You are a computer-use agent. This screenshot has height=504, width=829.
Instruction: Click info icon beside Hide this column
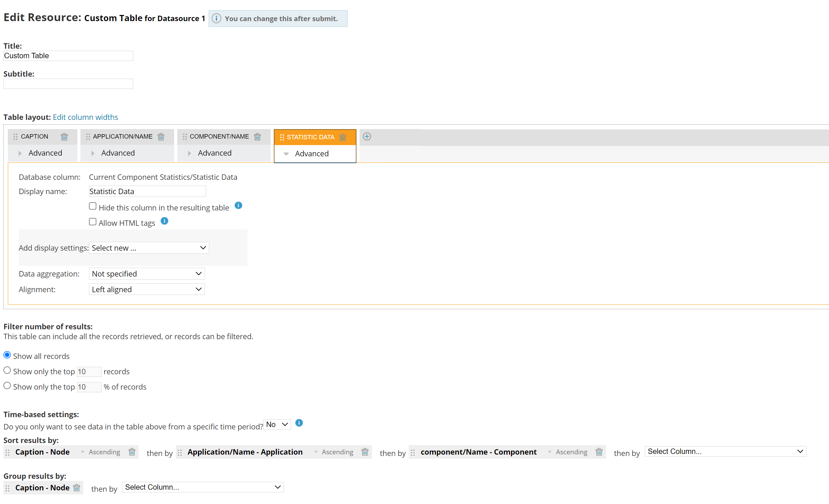pyautogui.click(x=238, y=206)
